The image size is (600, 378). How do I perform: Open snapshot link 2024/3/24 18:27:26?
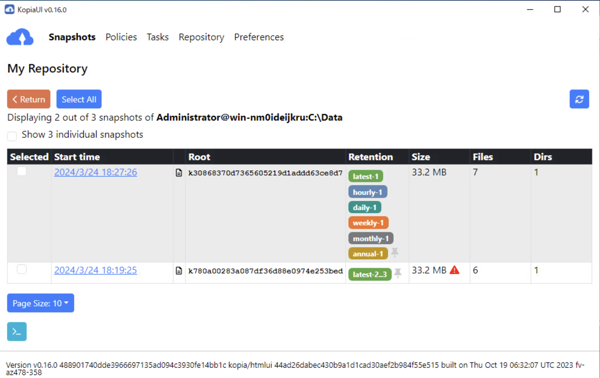(x=96, y=172)
